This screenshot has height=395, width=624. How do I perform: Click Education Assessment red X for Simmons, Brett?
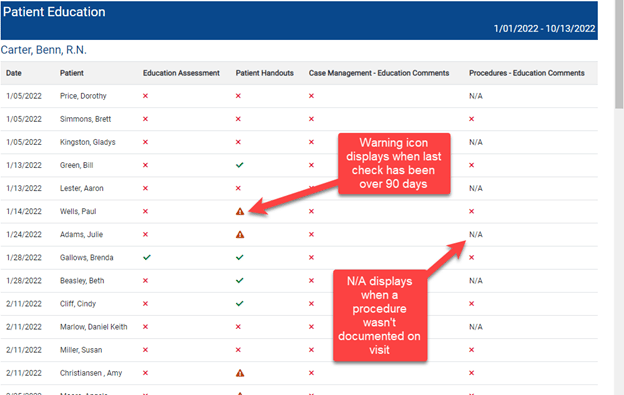click(145, 119)
